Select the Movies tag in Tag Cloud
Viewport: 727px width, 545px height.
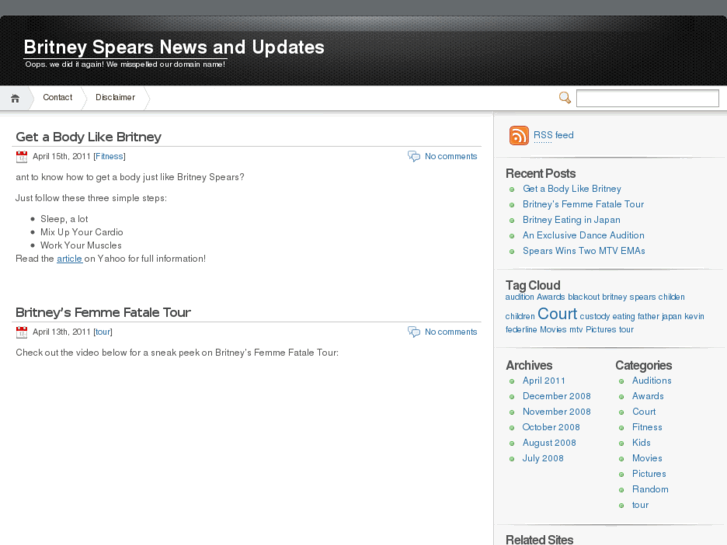point(553,330)
